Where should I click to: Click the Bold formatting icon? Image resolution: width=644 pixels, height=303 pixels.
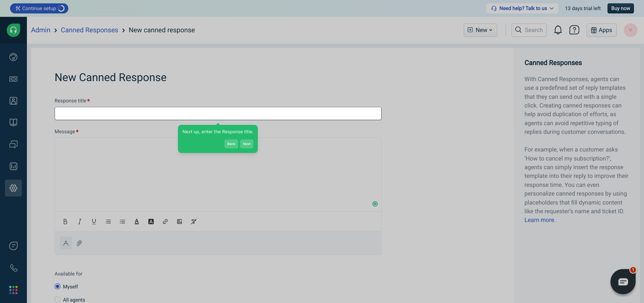point(65,222)
